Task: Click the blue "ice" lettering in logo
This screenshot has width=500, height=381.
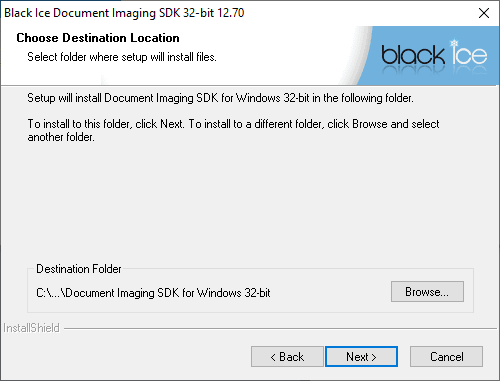Action: tap(470, 55)
